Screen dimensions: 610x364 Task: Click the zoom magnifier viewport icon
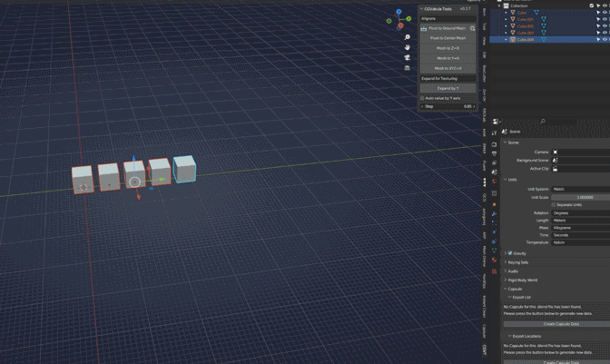pyautogui.click(x=408, y=37)
